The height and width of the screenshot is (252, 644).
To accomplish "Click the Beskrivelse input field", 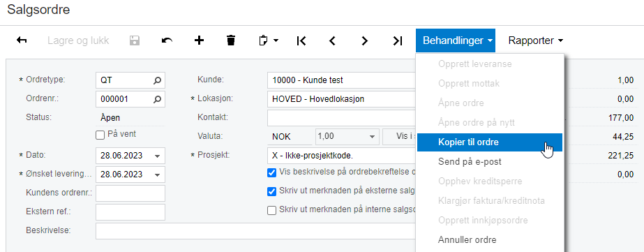I will 256,231.
